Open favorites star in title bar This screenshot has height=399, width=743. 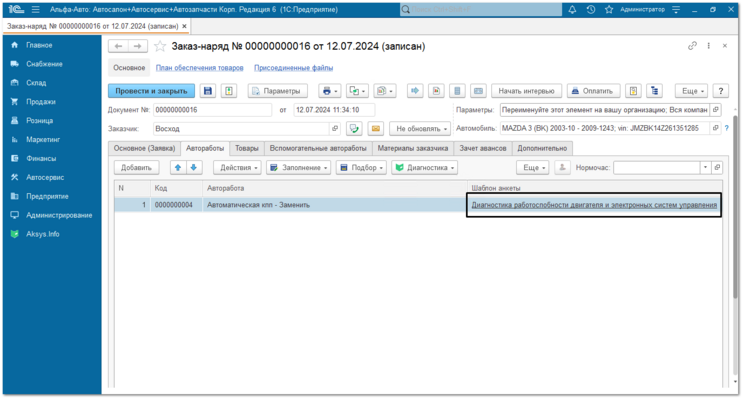point(609,9)
